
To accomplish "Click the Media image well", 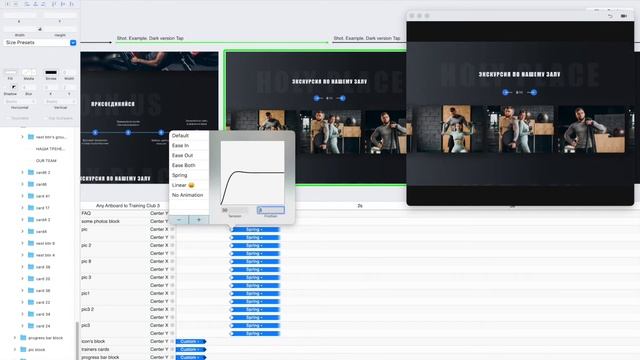I will tap(29, 73).
